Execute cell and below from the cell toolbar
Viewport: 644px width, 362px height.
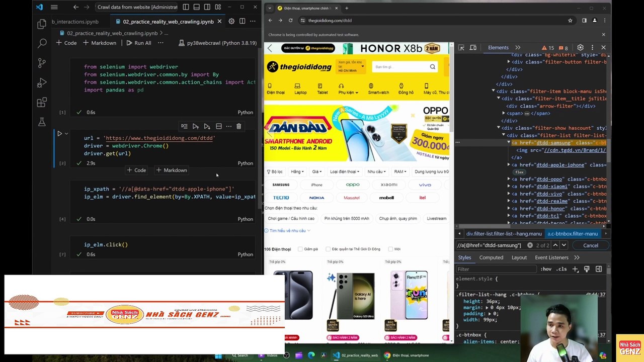coord(207,126)
